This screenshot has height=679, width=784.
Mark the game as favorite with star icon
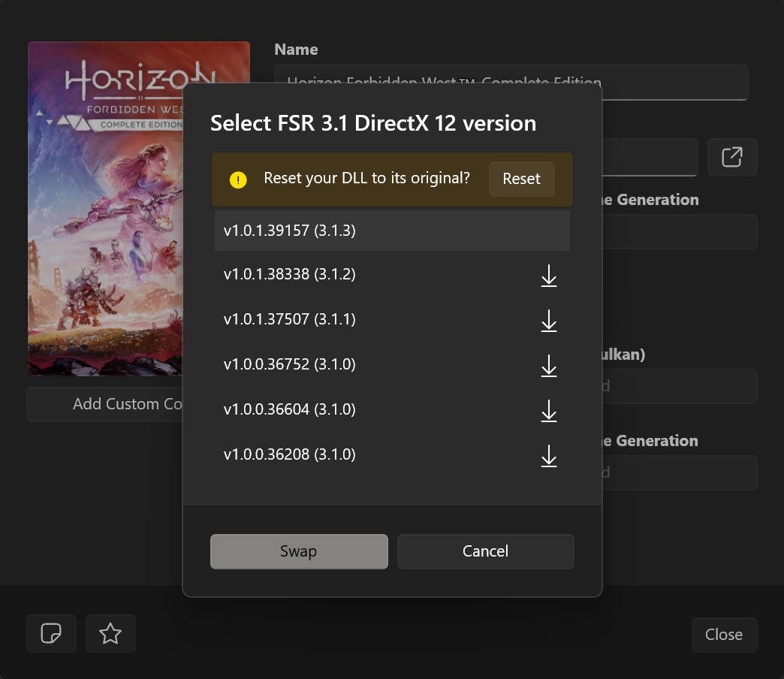point(110,633)
